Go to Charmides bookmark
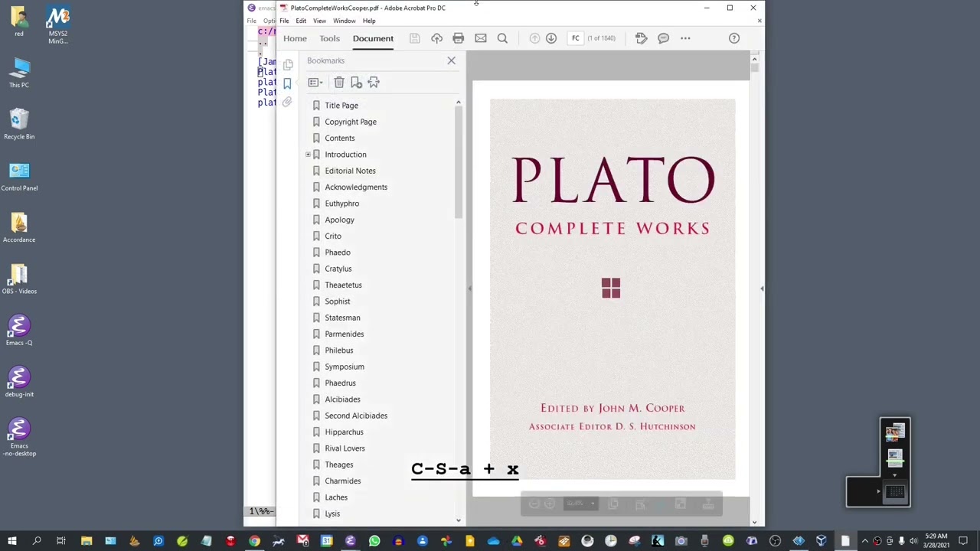The width and height of the screenshot is (980, 551). coord(343,481)
